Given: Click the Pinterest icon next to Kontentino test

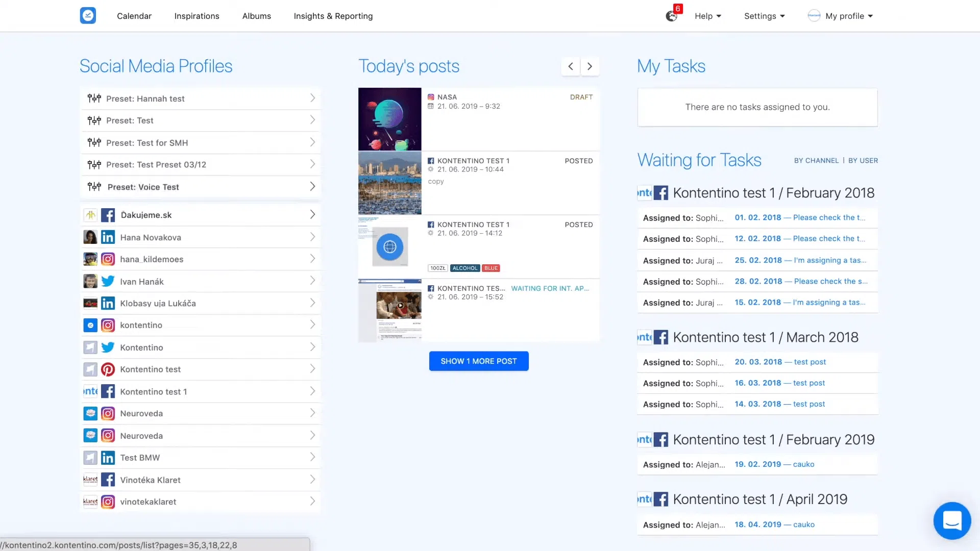Looking at the screenshot, I should pos(108,369).
